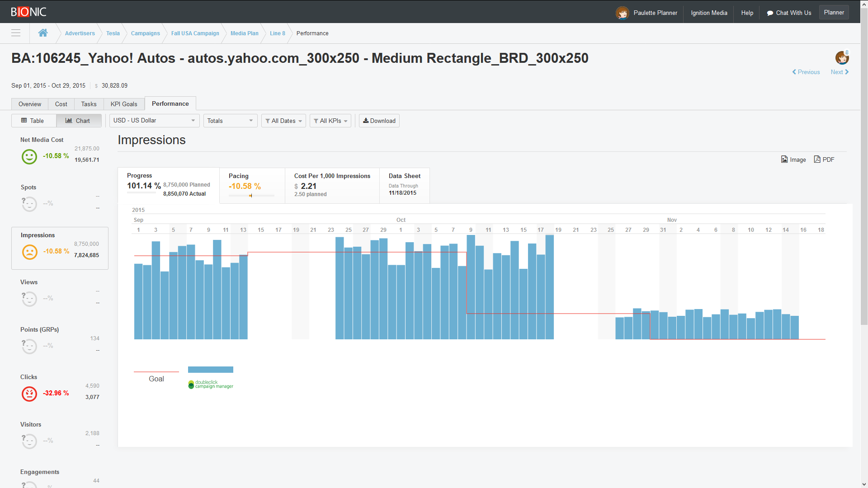Click the Next record arrow link
868x488 pixels.
click(x=839, y=72)
